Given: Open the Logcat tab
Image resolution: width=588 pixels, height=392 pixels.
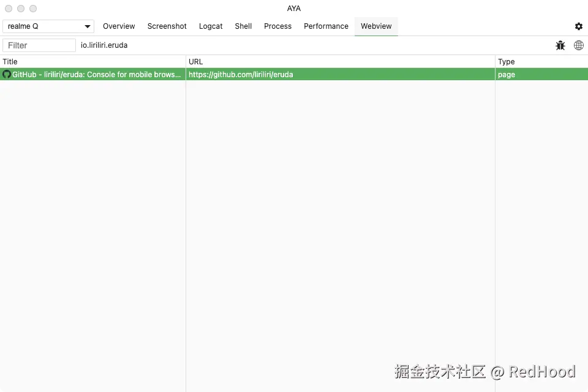Looking at the screenshot, I should 211,26.
